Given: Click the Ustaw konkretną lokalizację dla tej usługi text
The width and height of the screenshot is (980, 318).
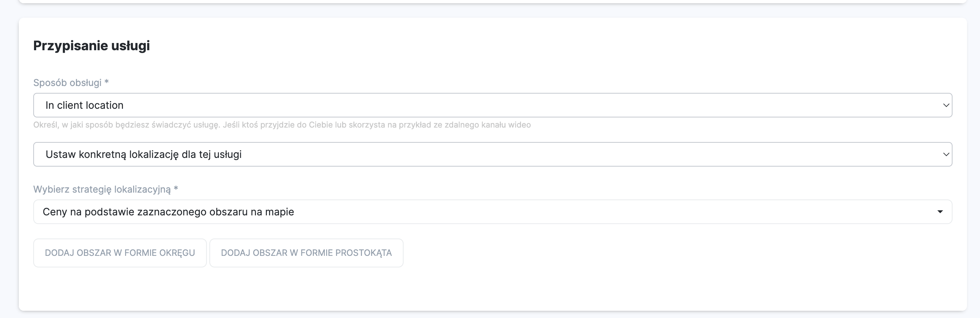Looking at the screenshot, I should point(144,154).
